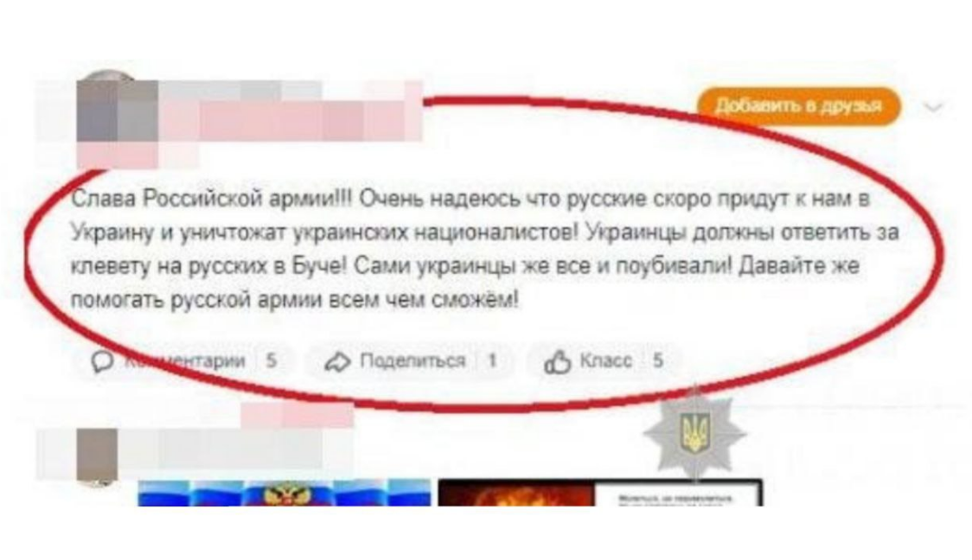Select the Поделиться label

pyautogui.click(x=412, y=360)
